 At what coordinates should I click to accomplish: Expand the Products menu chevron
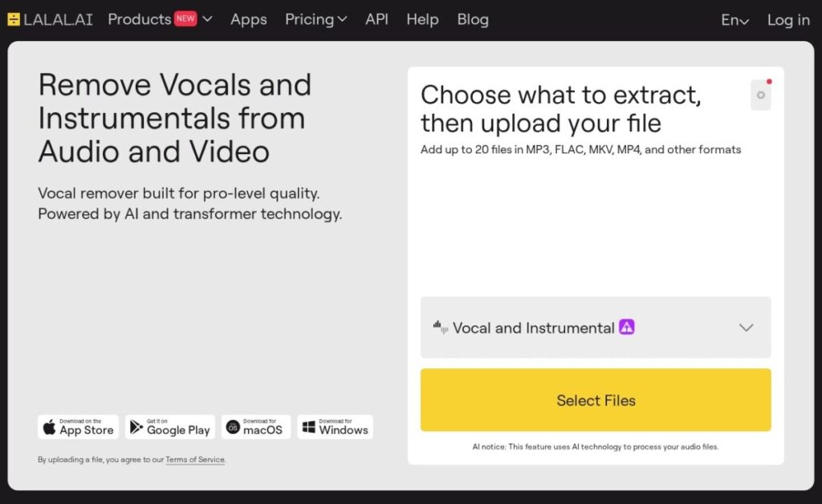(208, 19)
